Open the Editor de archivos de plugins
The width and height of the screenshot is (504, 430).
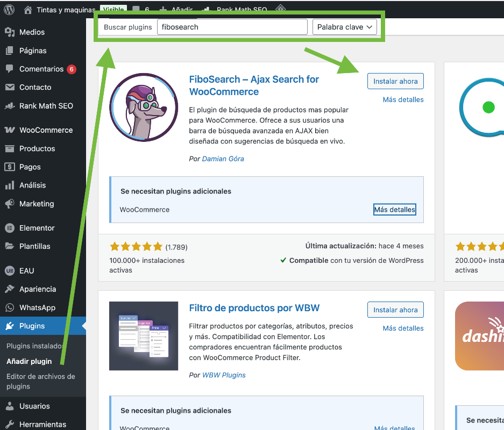(x=41, y=381)
